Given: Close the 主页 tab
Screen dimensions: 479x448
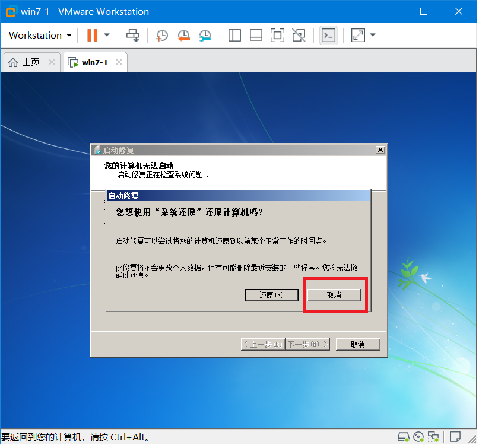Looking at the screenshot, I should (x=52, y=62).
